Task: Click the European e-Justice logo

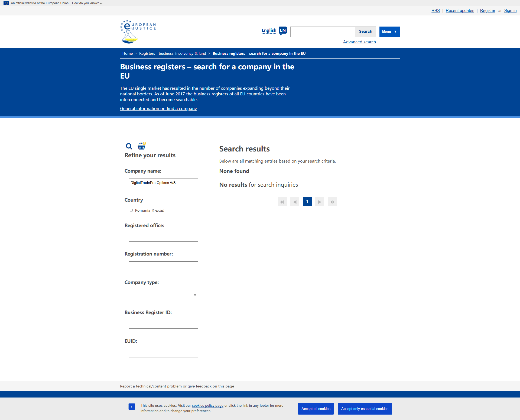Action: pyautogui.click(x=138, y=32)
